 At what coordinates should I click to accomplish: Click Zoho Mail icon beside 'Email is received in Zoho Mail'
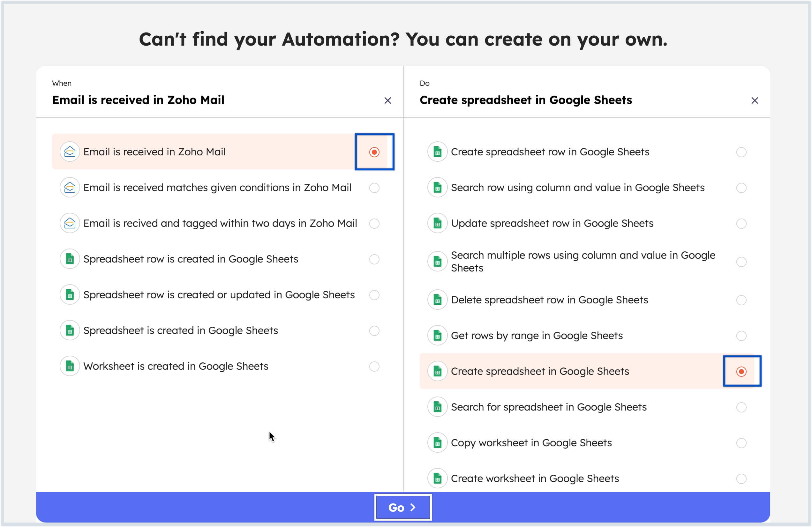[70, 152]
